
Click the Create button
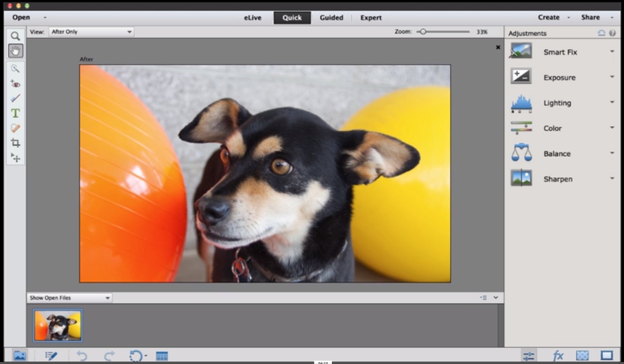pos(549,17)
